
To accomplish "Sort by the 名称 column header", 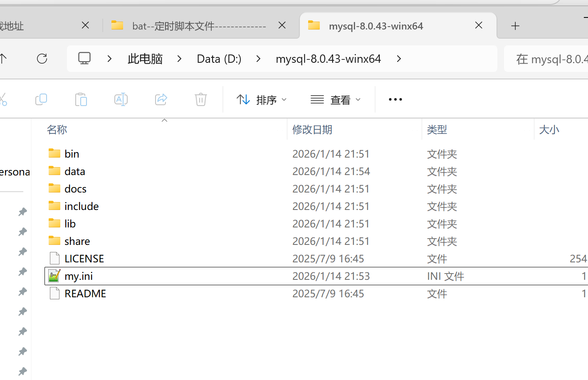I will pyautogui.click(x=57, y=130).
